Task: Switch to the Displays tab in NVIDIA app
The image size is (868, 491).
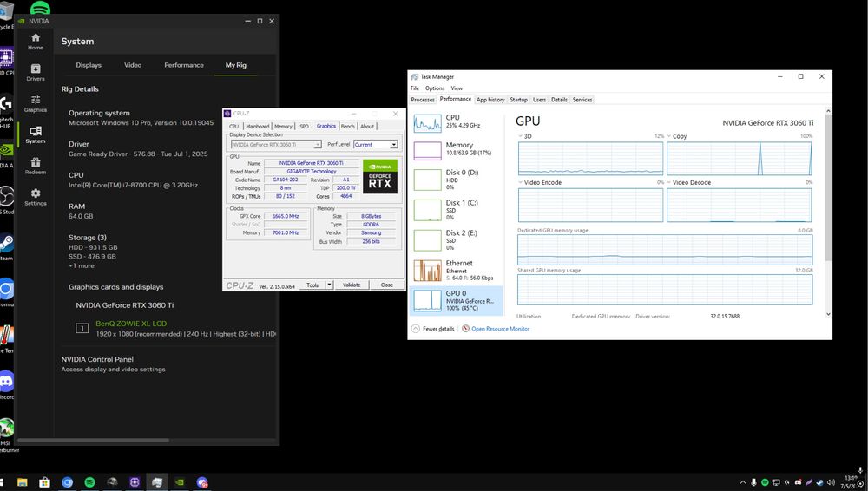Action: (x=89, y=65)
